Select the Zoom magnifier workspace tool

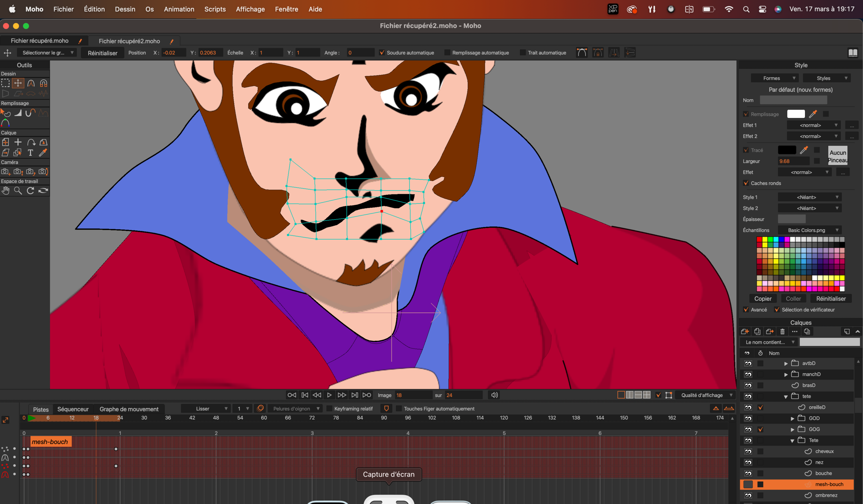click(18, 191)
